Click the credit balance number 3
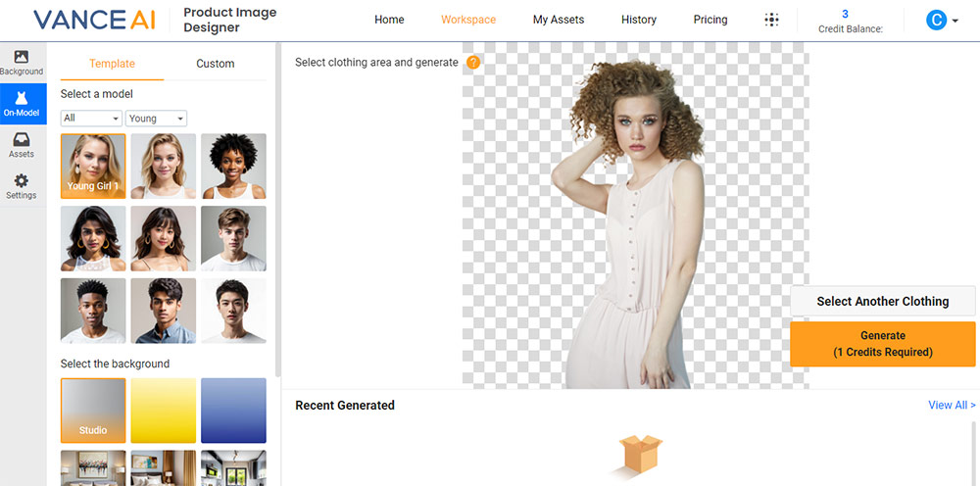 (x=845, y=15)
